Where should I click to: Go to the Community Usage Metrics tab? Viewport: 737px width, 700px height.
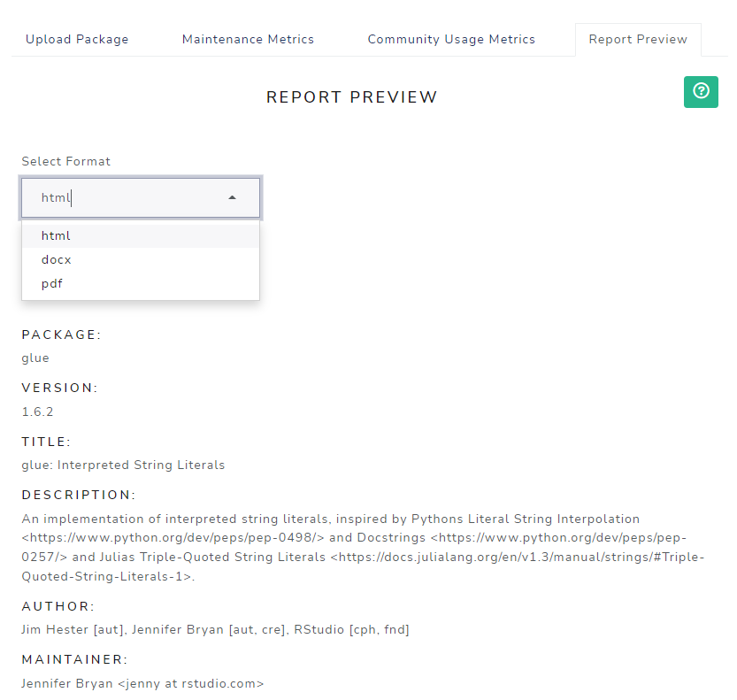coord(451,40)
